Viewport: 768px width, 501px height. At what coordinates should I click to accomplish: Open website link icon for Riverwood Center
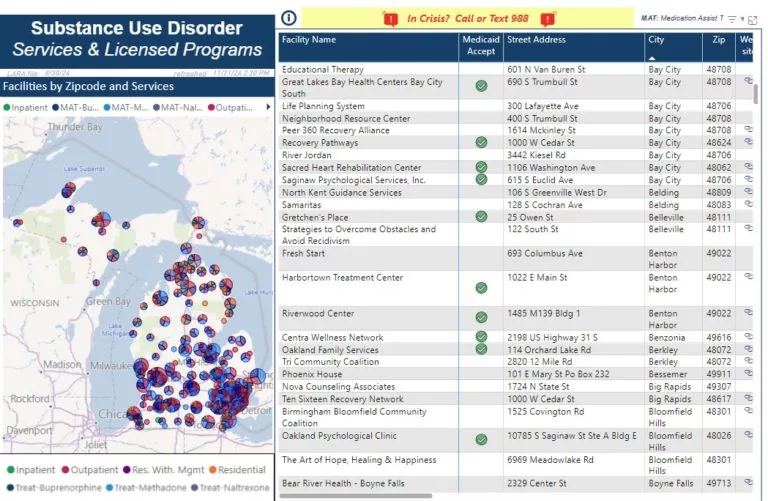point(749,313)
